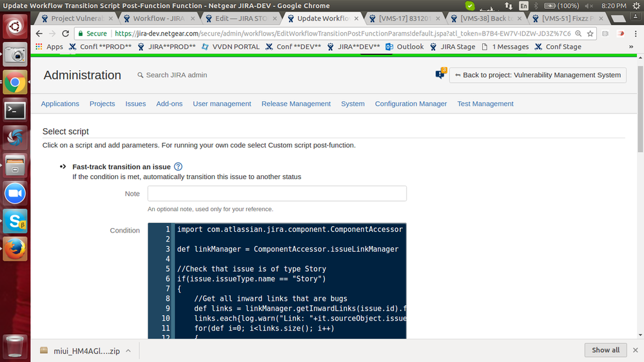Launch Firefox from the dock

coord(15,249)
